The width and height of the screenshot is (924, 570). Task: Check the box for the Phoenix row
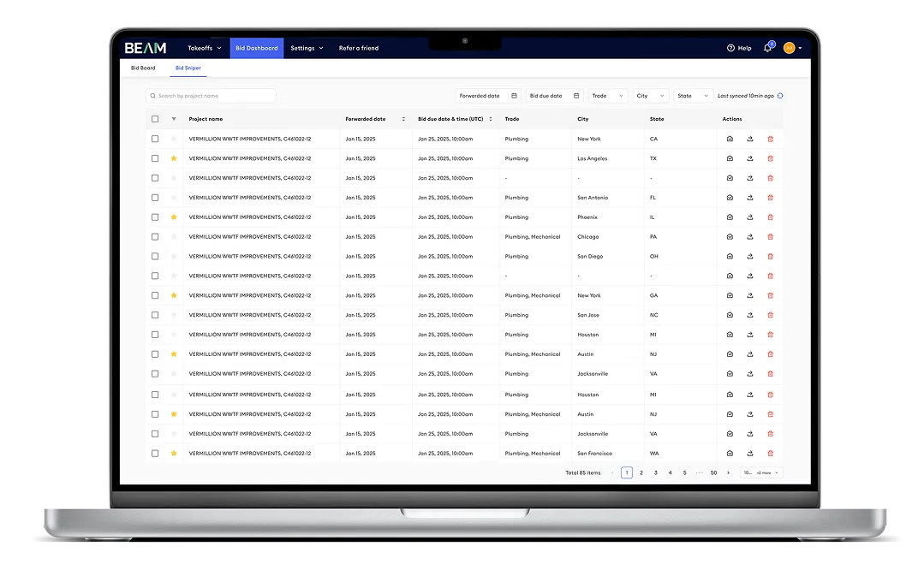click(155, 217)
